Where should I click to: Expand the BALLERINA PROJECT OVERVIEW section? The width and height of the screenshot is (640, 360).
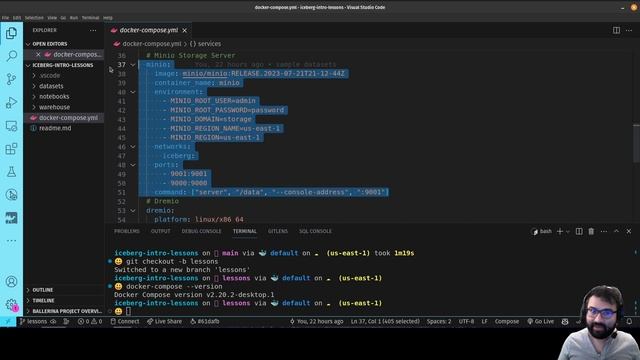point(64,311)
